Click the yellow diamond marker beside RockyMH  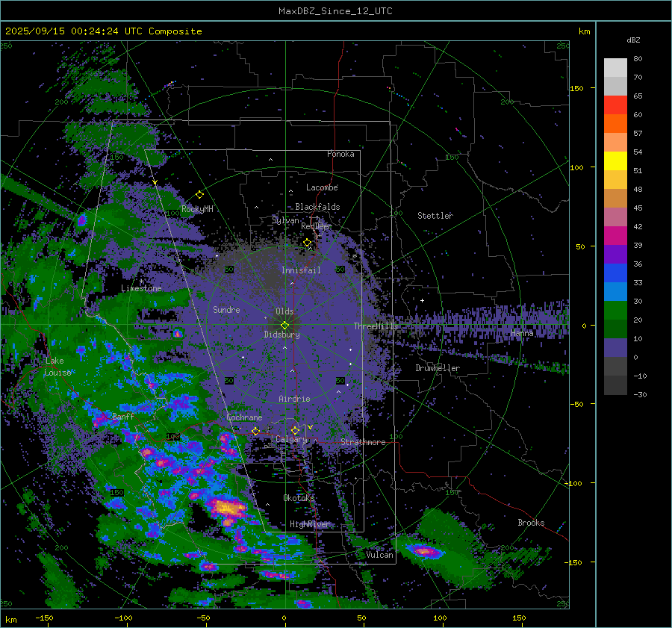199,195
